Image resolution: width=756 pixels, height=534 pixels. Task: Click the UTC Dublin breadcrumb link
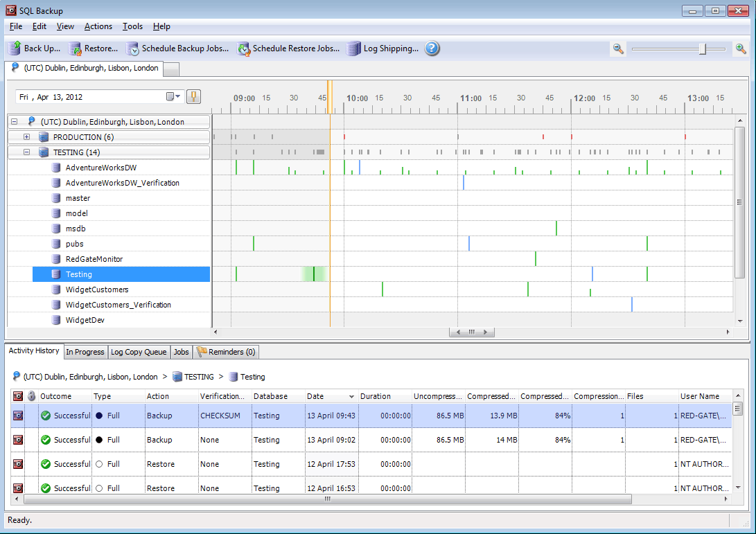[85, 377]
